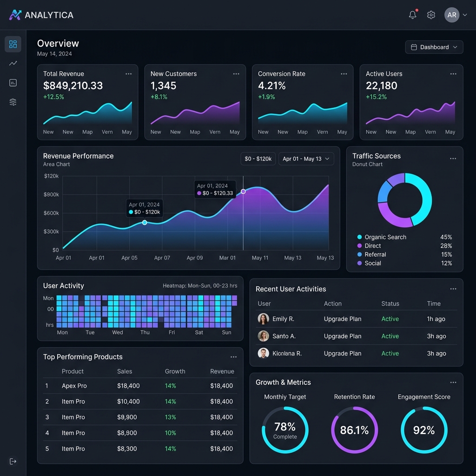Click the $8,300 sales cell

pos(127,449)
